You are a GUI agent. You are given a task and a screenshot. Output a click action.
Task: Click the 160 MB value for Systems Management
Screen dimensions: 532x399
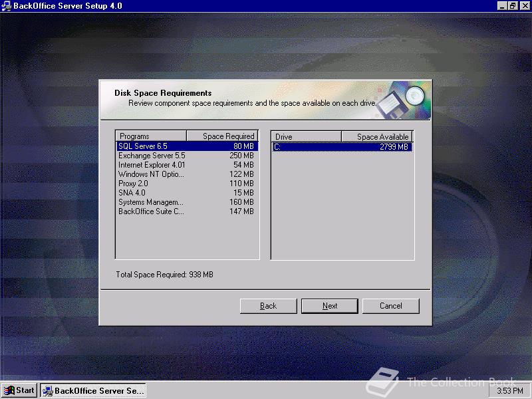click(x=241, y=202)
